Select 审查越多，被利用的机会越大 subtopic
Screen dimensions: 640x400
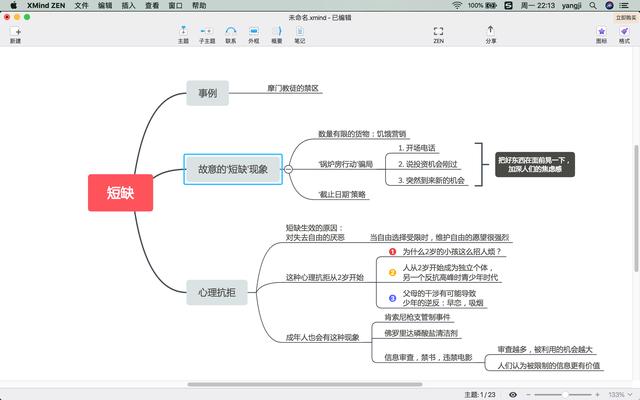pyautogui.click(x=545, y=349)
